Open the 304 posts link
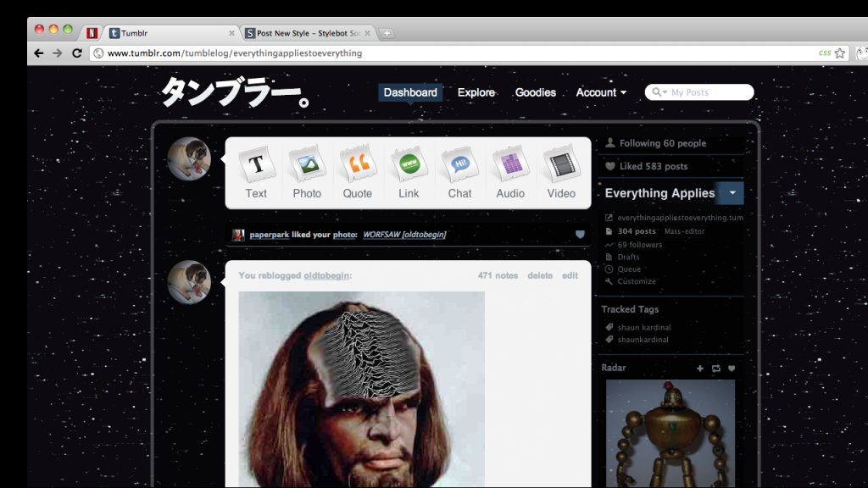The height and width of the screenshot is (488, 868). [637, 231]
